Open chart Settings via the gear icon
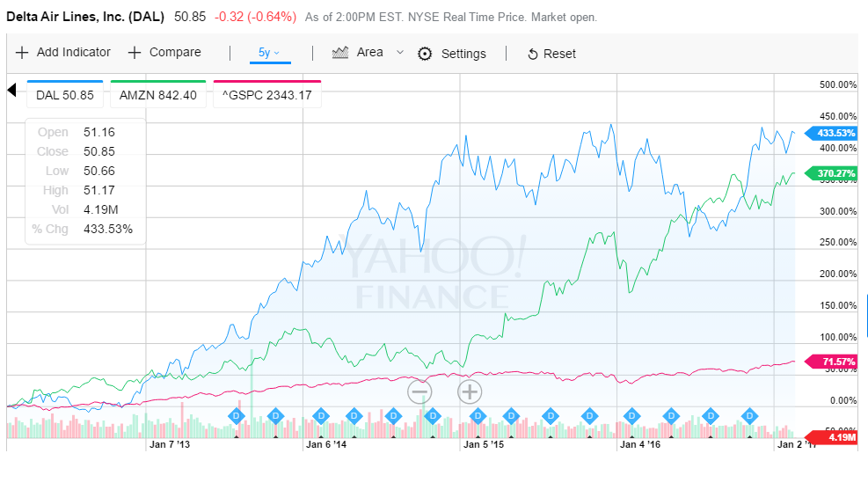 (425, 54)
